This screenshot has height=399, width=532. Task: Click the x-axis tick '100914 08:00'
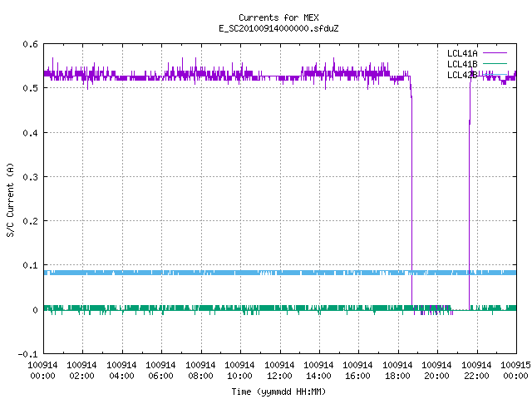coord(200,371)
